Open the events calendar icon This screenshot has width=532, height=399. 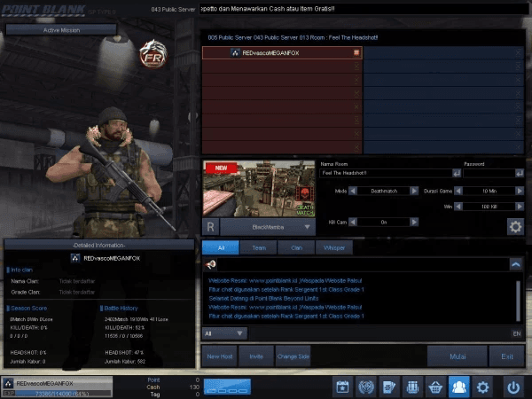click(342, 387)
